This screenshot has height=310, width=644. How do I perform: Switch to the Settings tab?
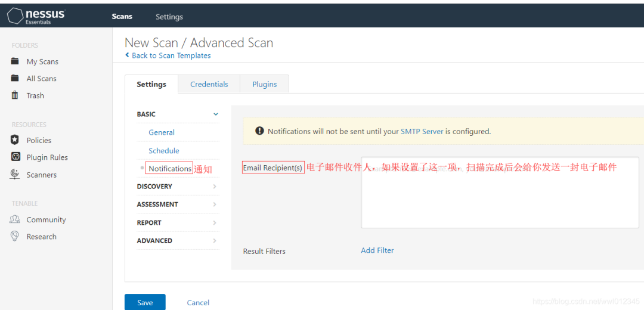pyautogui.click(x=151, y=84)
